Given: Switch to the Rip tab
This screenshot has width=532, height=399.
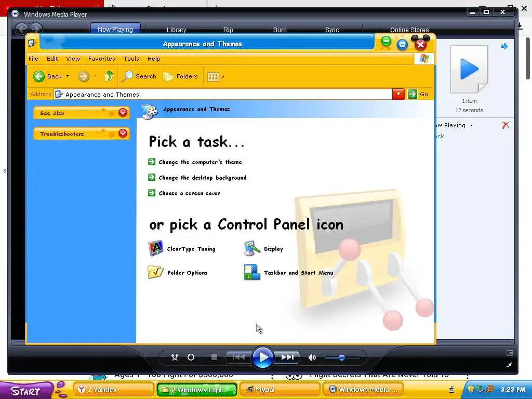Looking at the screenshot, I should 228,30.
